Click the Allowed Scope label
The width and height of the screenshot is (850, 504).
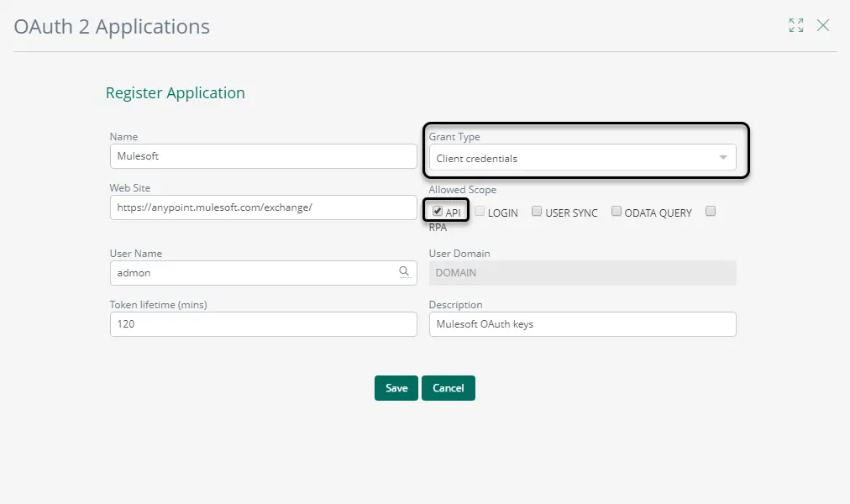pos(463,190)
